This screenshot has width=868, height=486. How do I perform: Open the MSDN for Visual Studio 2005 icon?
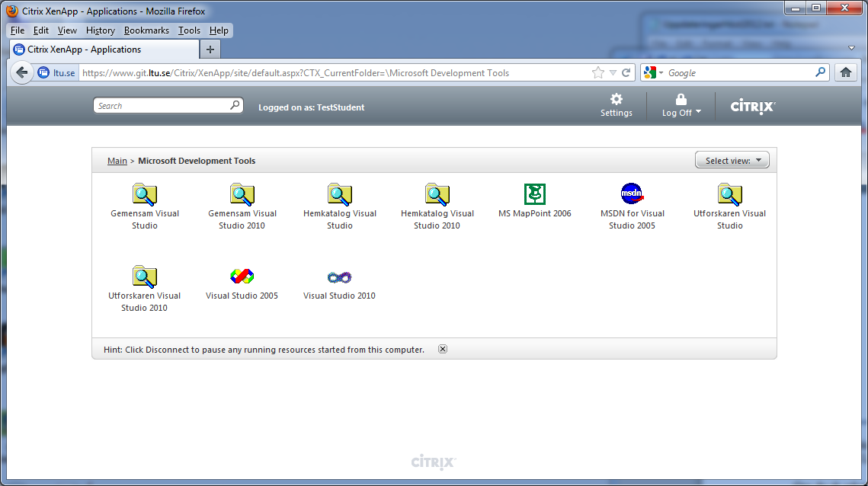tap(632, 193)
